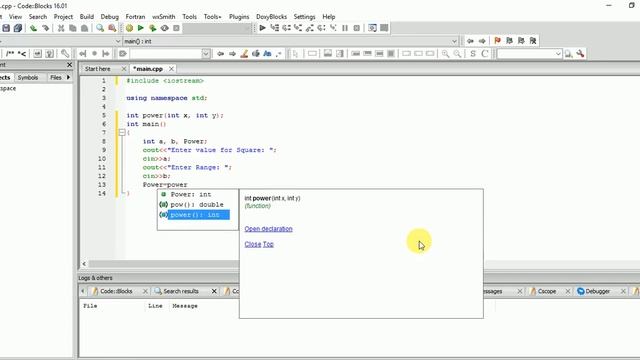Click the S source toolbar icon
Viewport: 640px width, 360px height.
[473, 53]
